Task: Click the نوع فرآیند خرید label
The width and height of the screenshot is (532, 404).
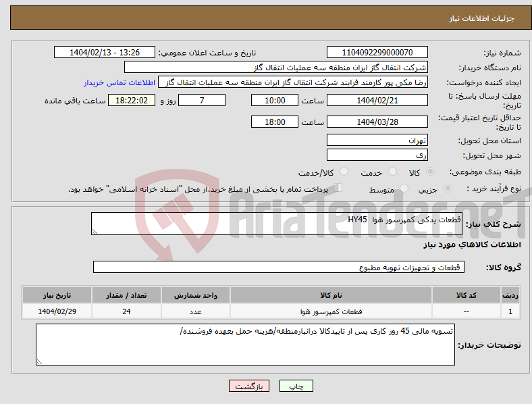Action: tap(494, 188)
